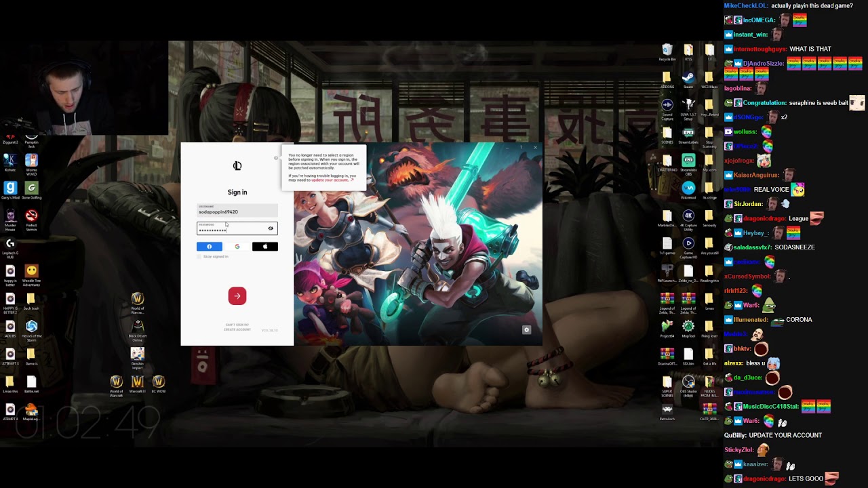Open the Worms W.M.D shortcut

[x=31, y=163]
